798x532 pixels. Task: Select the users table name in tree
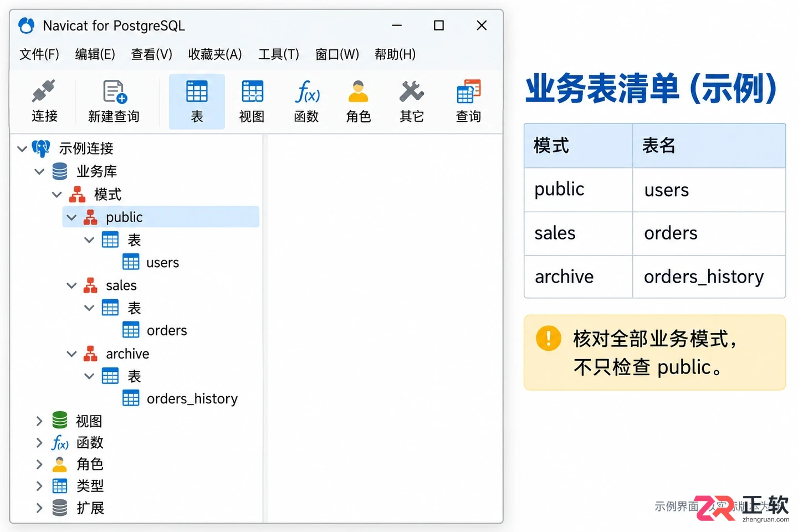pos(163,262)
